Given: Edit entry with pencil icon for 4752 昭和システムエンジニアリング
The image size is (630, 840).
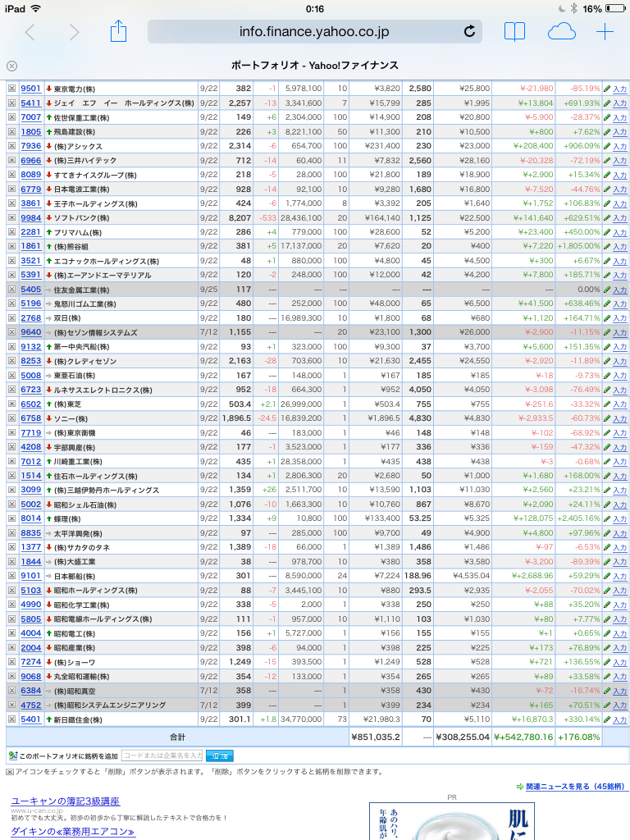Looking at the screenshot, I should [607, 705].
